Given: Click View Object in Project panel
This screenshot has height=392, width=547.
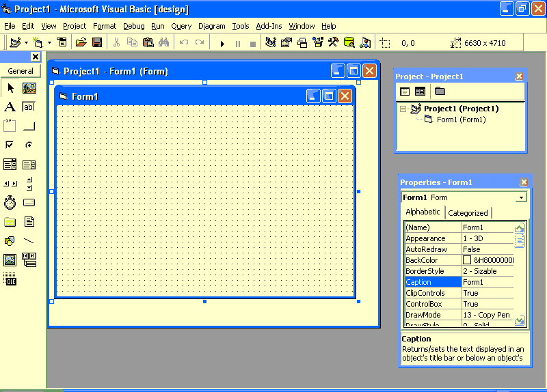Looking at the screenshot, I should point(420,92).
